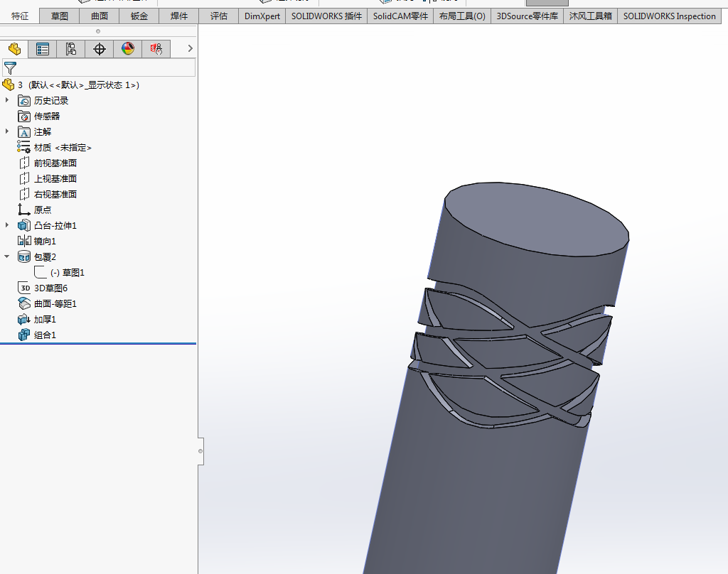The height and width of the screenshot is (574, 728).
Task: Switch to the 评估 tab
Action: (x=219, y=16)
